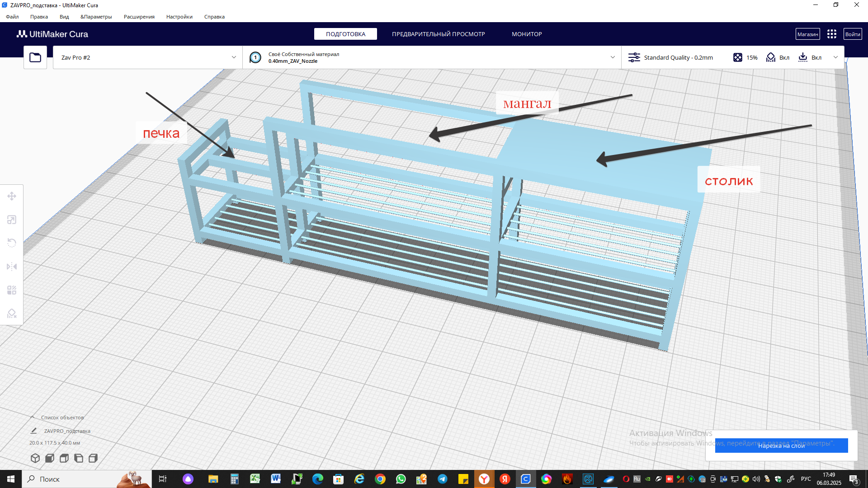Click the Нарезка на слои button
This screenshot has width=868, height=488.
[x=781, y=446]
